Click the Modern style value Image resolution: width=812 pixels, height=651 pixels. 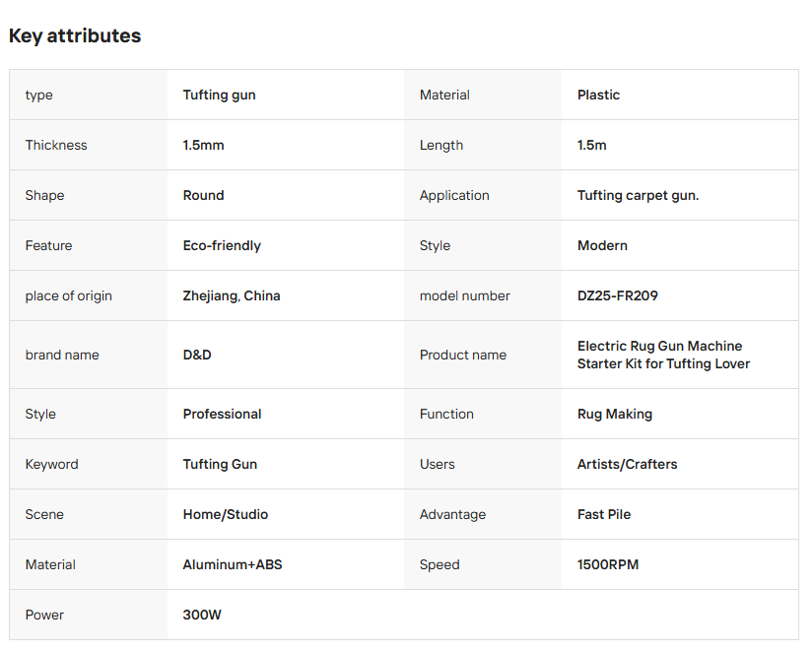(x=602, y=245)
